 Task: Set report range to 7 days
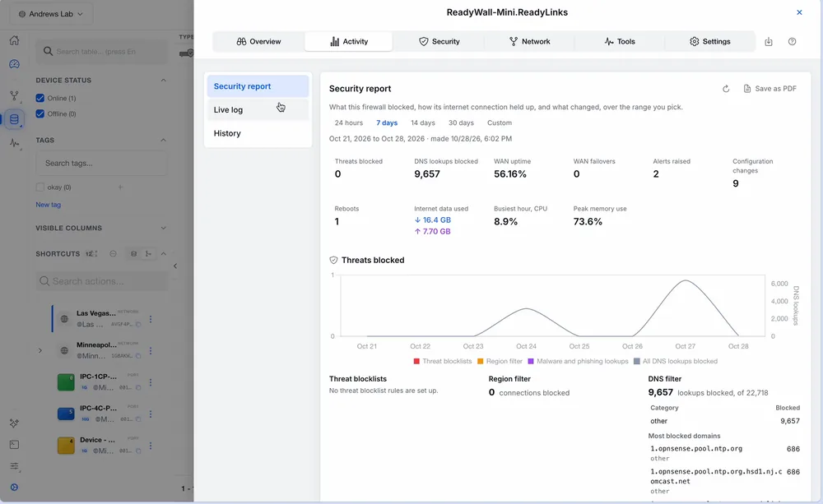(387, 123)
